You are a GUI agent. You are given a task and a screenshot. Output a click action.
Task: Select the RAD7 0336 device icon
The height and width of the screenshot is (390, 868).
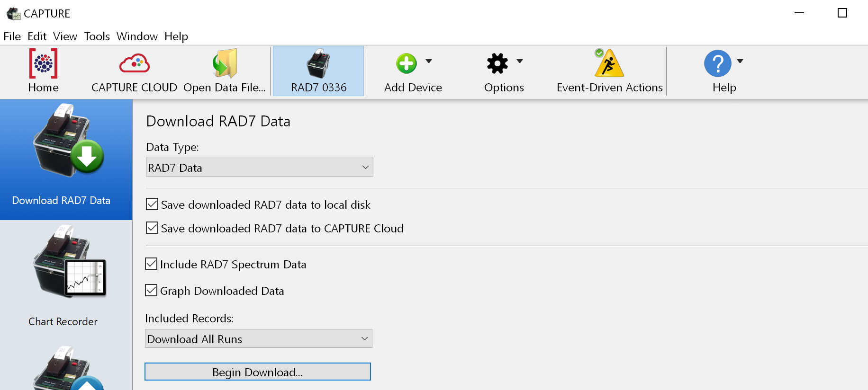318,63
